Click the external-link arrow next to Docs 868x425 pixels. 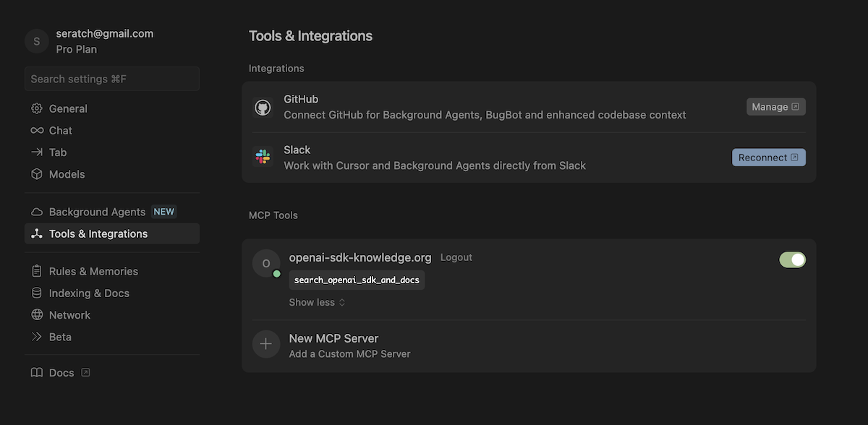click(85, 372)
